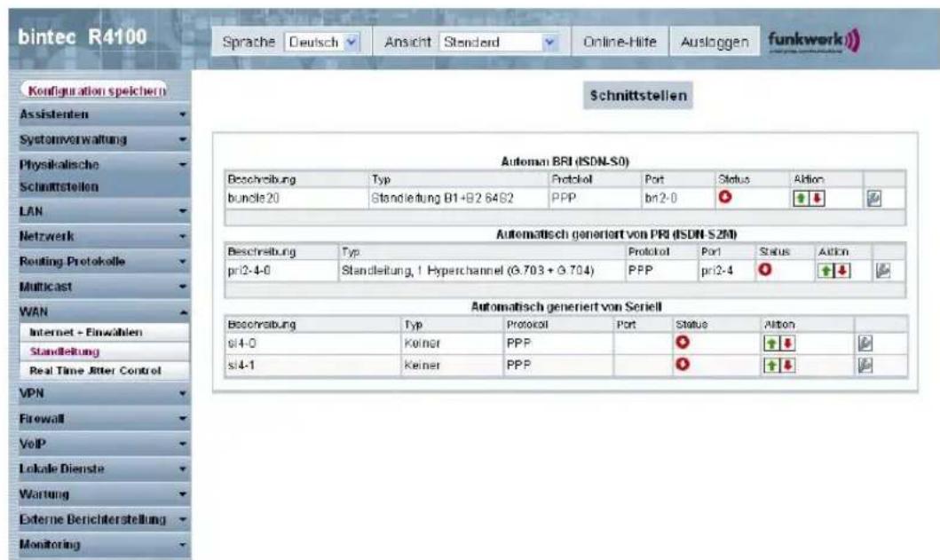Collapse the WAN menu

click(x=104, y=312)
